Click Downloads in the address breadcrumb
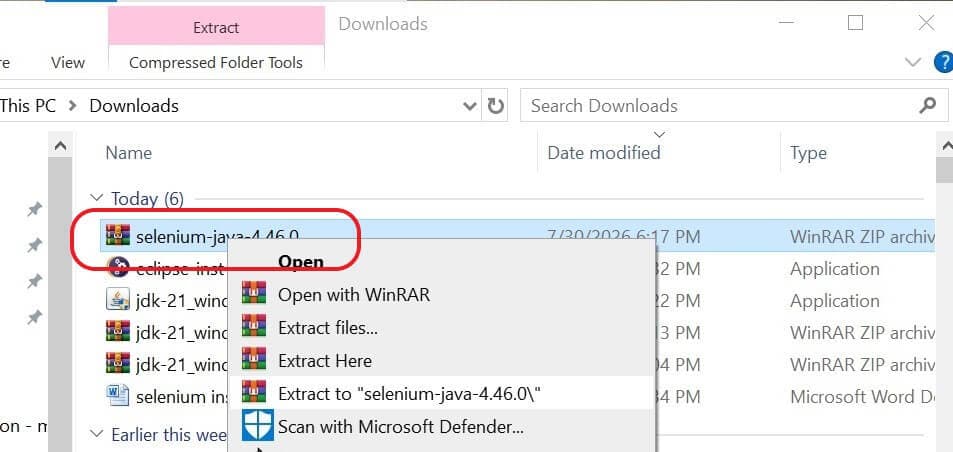953x452 pixels. tap(134, 106)
